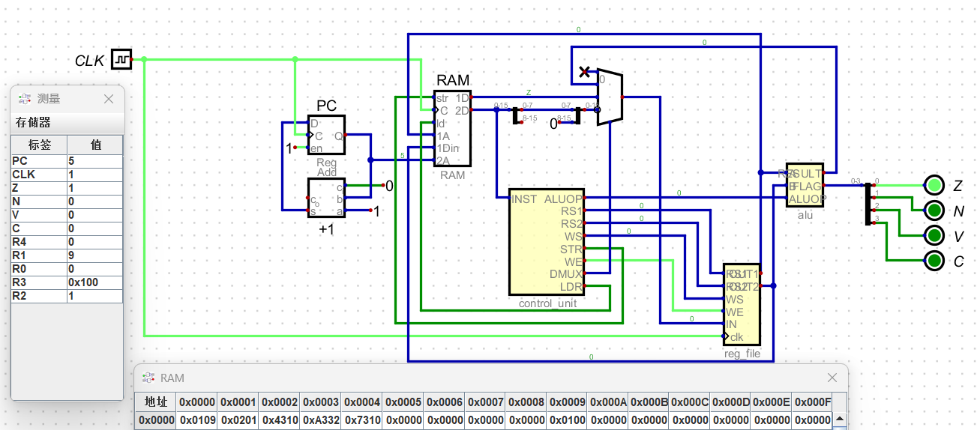Select the R3 value 0x100
980x430 pixels.
click(x=95, y=282)
